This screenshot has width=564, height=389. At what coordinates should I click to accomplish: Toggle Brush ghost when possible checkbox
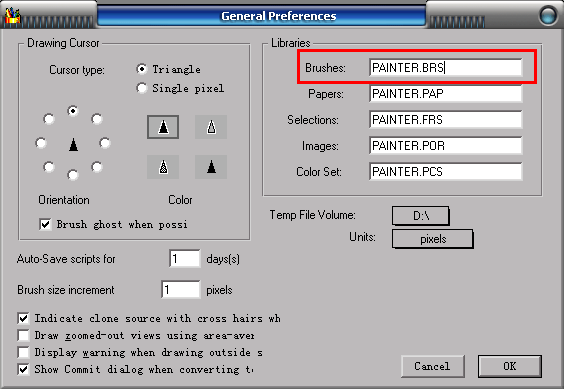[x=45, y=225]
